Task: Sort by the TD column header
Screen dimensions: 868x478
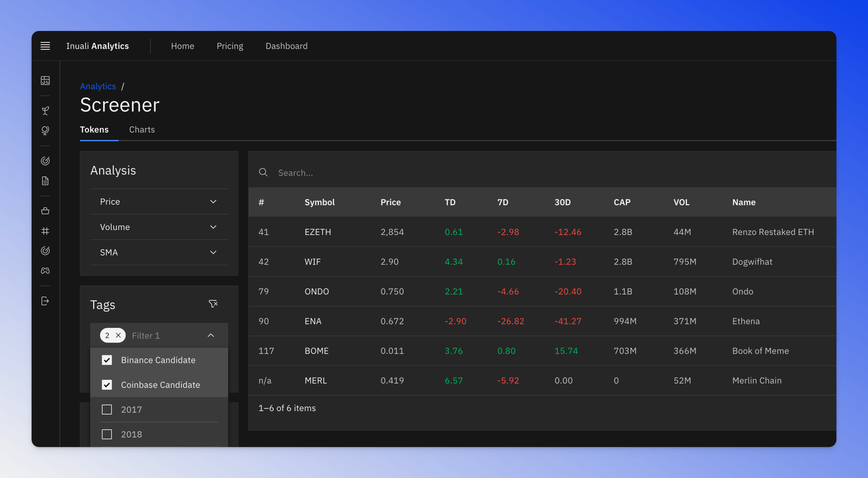Action: coord(450,202)
